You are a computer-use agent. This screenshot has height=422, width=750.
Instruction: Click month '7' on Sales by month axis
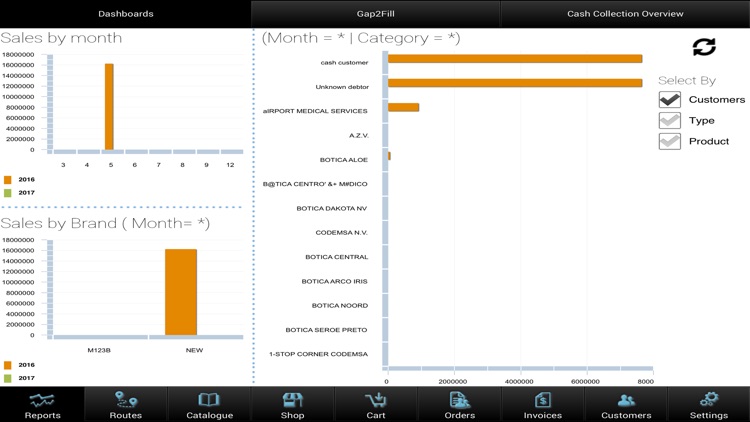(158, 165)
